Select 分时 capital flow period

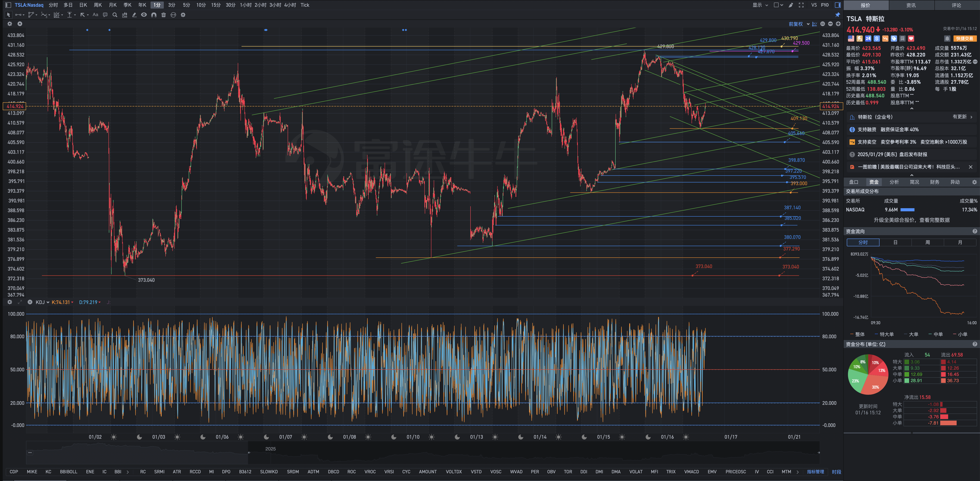[x=863, y=242]
